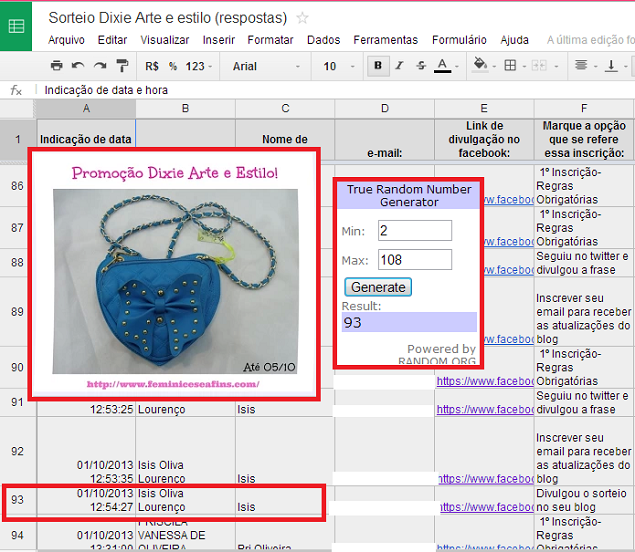This screenshot has width=635, height=552.
Task: Open the facebook link in row 90
Action: coord(485,381)
